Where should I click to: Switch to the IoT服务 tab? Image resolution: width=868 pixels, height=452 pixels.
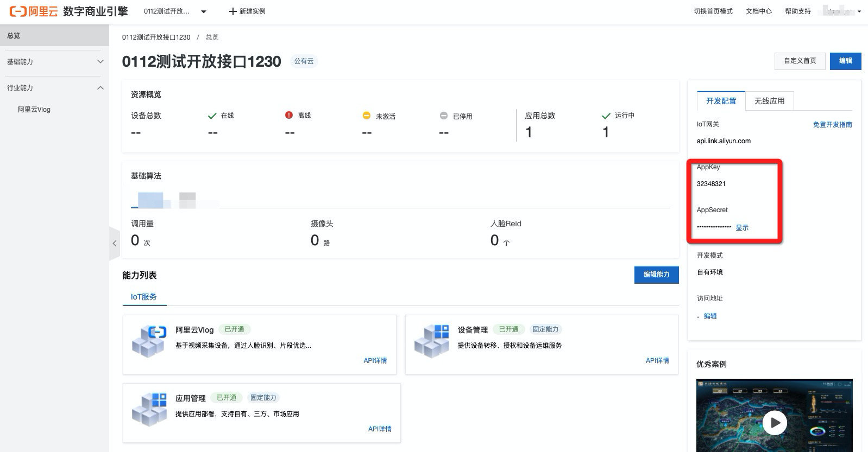pos(144,297)
